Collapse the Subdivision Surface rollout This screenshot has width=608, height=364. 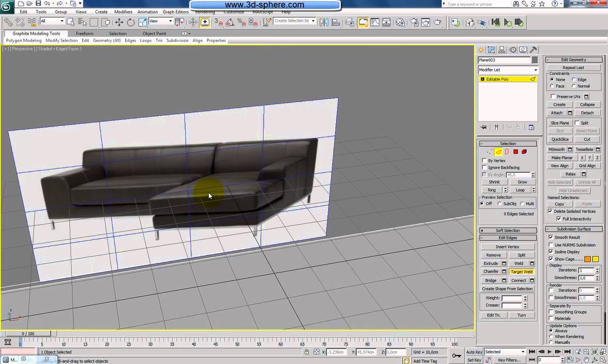[x=574, y=229]
